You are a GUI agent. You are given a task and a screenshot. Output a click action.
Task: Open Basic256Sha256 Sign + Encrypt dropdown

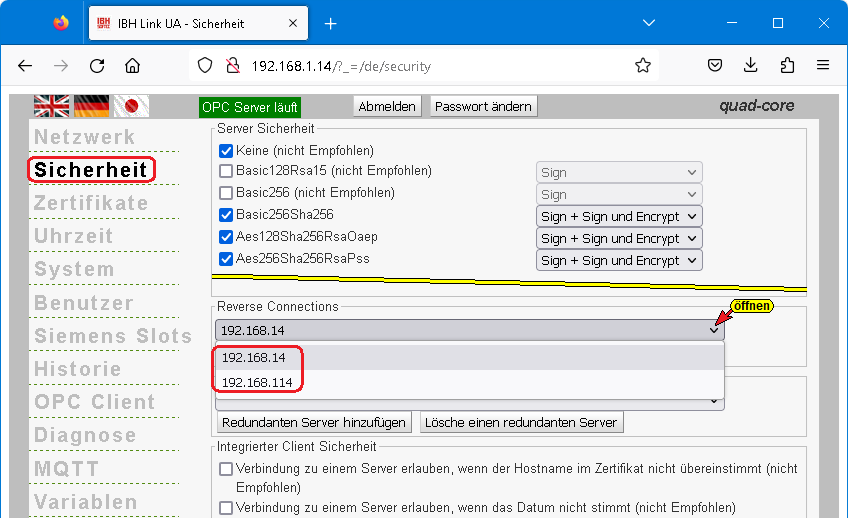pyautogui.click(x=619, y=216)
